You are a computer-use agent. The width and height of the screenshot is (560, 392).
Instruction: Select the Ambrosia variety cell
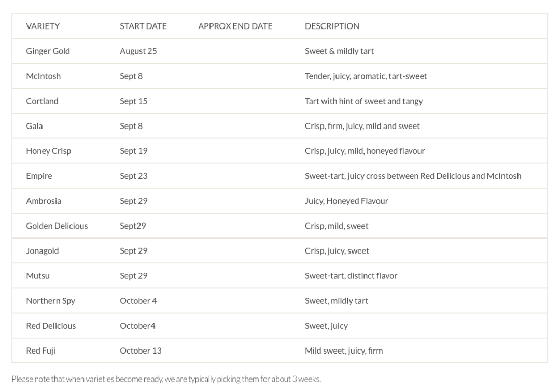click(x=44, y=201)
